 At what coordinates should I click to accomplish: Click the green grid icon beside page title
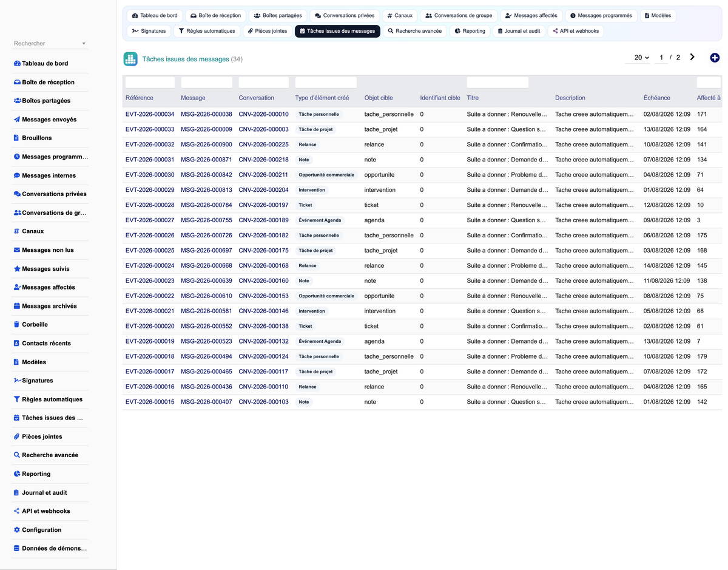[130, 59]
